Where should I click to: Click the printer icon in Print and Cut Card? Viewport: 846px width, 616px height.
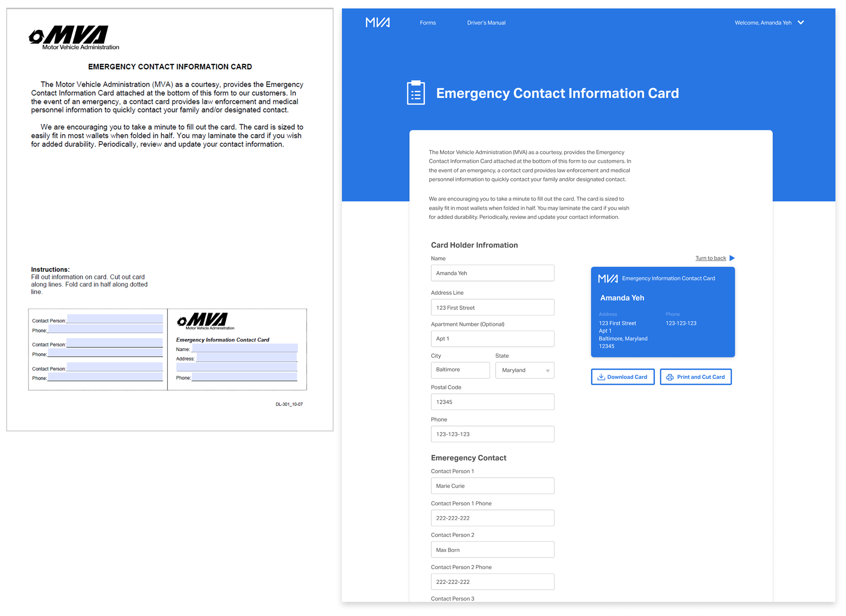(x=670, y=377)
